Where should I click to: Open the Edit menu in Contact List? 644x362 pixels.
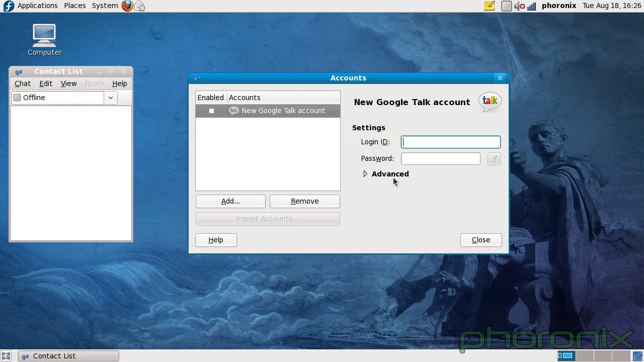[x=46, y=83]
